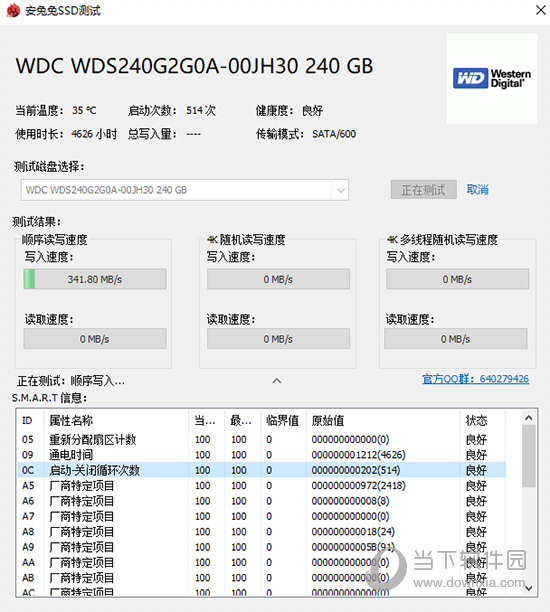The width and height of the screenshot is (550, 612).
Task: Click the S.M.A.R.T list scrollbar thumb
Action: click(x=529, y=456)
